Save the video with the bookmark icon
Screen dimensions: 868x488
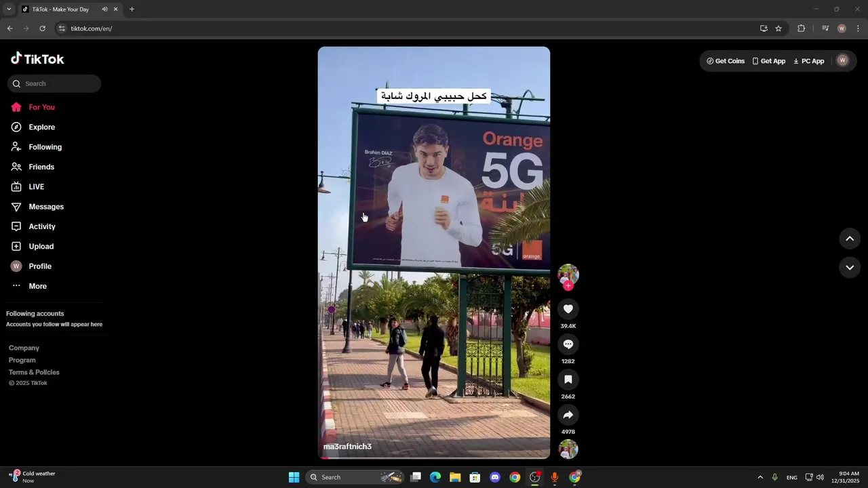tap(568, 380)
